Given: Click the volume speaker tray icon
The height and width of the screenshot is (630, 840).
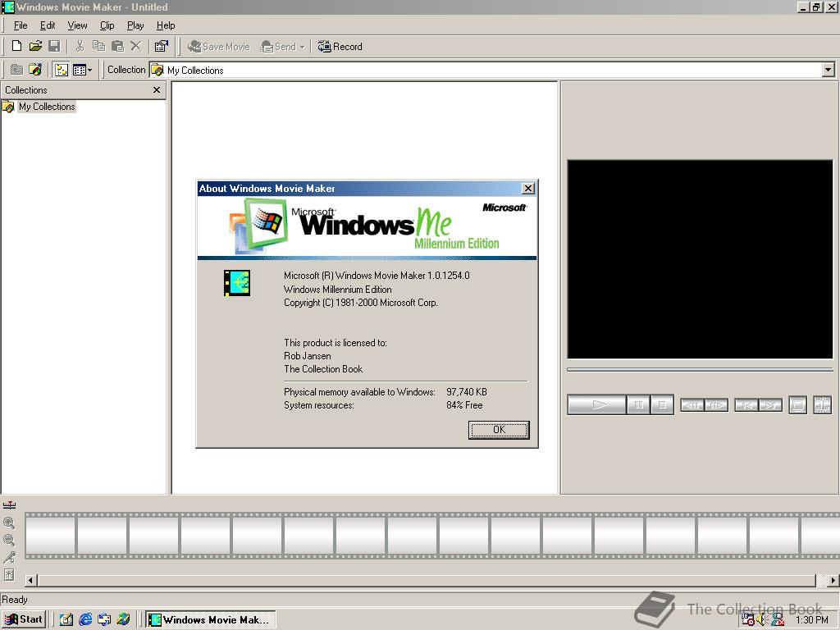Looking at the screenshot, I should tap(762, 620).
